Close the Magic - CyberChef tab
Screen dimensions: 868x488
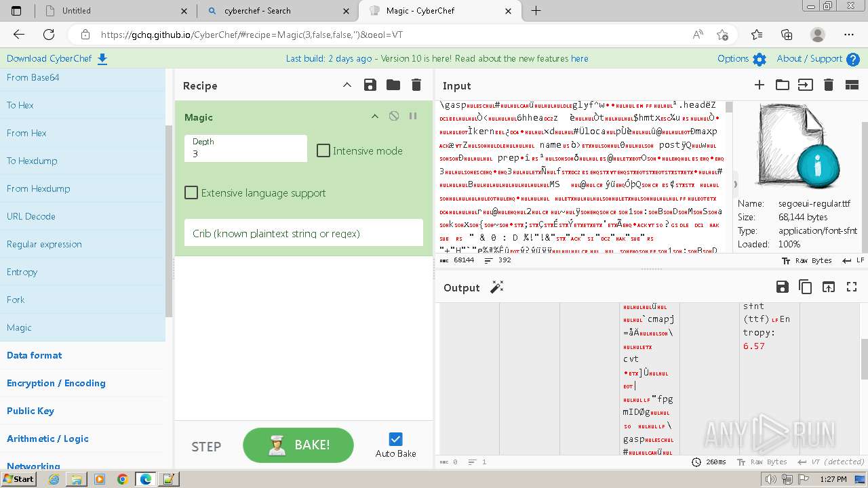tap(509, 11)
